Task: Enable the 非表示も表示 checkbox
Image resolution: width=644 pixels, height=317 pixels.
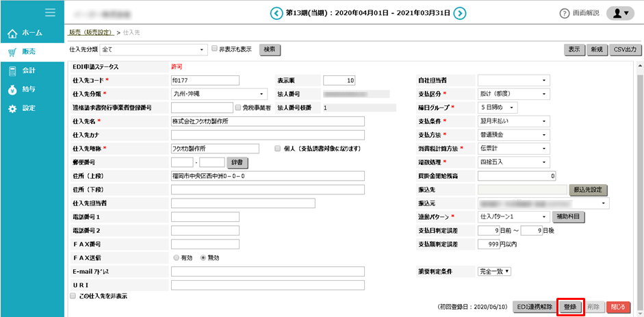Action: click(214, 49)
